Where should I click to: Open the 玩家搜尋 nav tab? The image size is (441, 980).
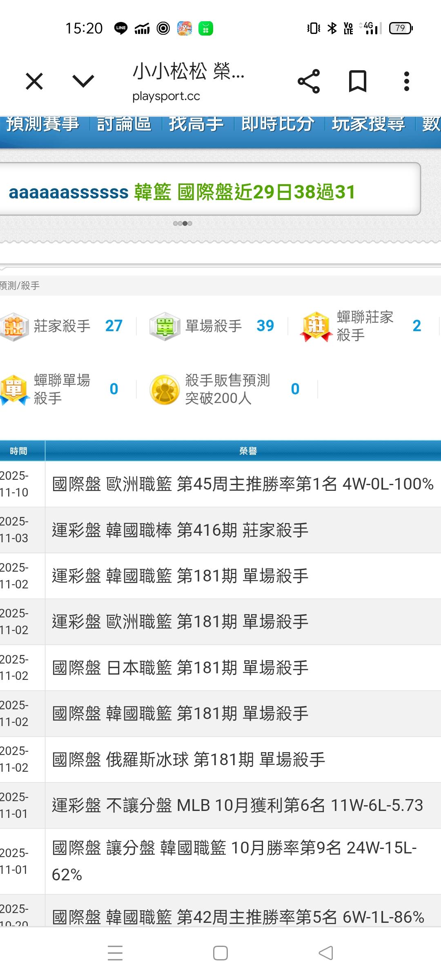pyautogui.click(x=368, y=124)
